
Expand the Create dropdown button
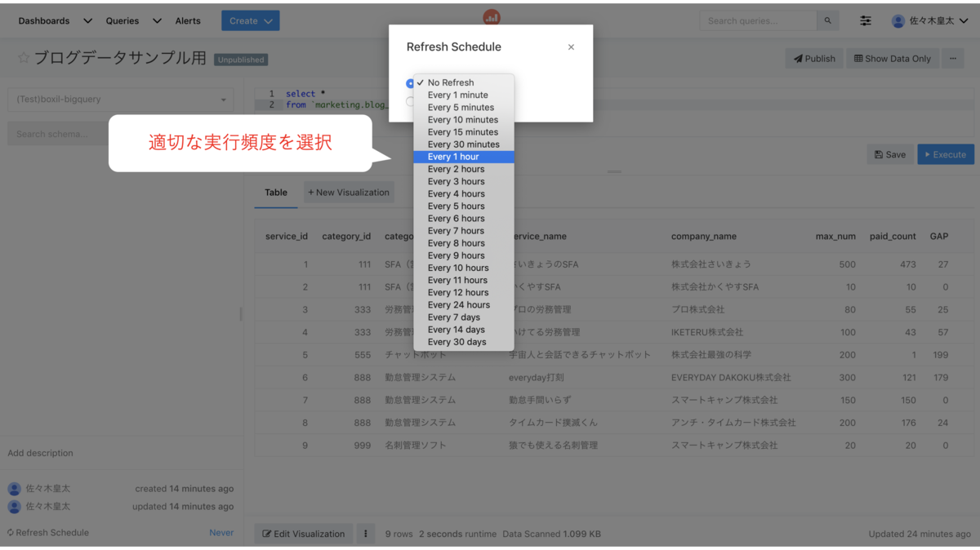pos(250,20)
